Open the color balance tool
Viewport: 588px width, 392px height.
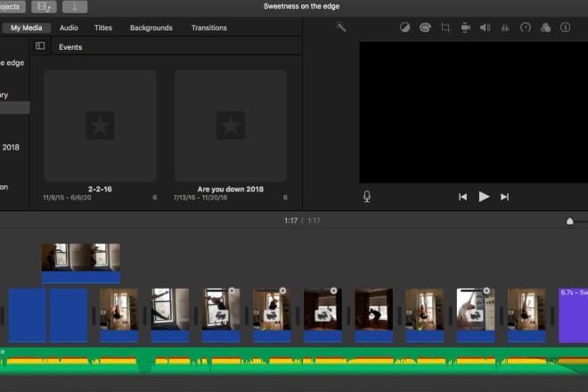pyautogui.click(x=404, y=28)
